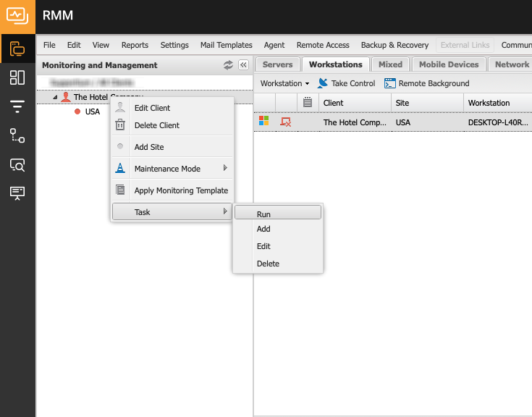This screenshot has height=417, width=532.
Task: Open the presentation screen sidebar icon
Action: pyautogui.click(x=17, y=193)
